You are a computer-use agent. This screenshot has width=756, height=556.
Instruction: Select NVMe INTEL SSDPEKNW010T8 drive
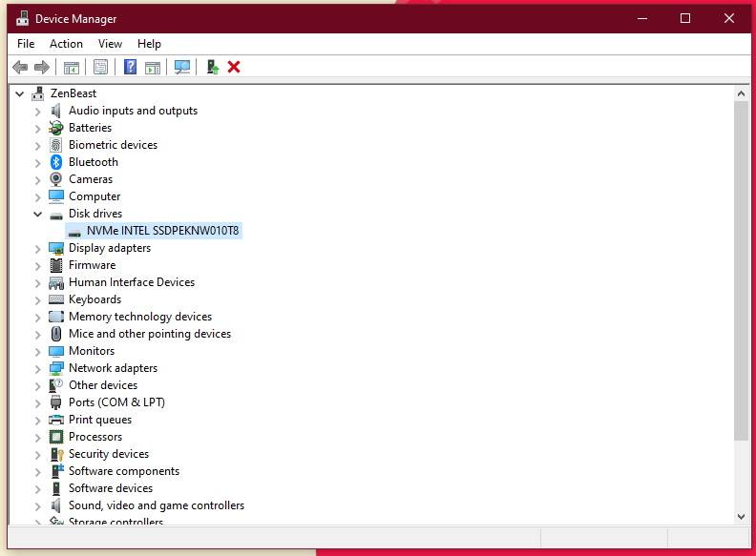[x=162, y=231]
